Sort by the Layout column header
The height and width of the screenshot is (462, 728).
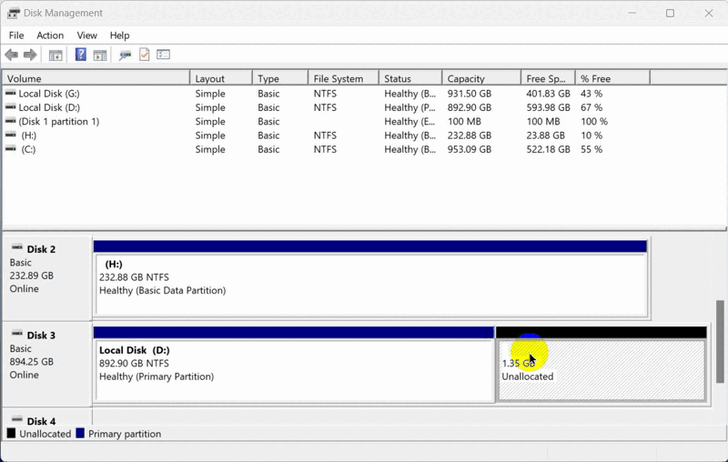[221, 78]
